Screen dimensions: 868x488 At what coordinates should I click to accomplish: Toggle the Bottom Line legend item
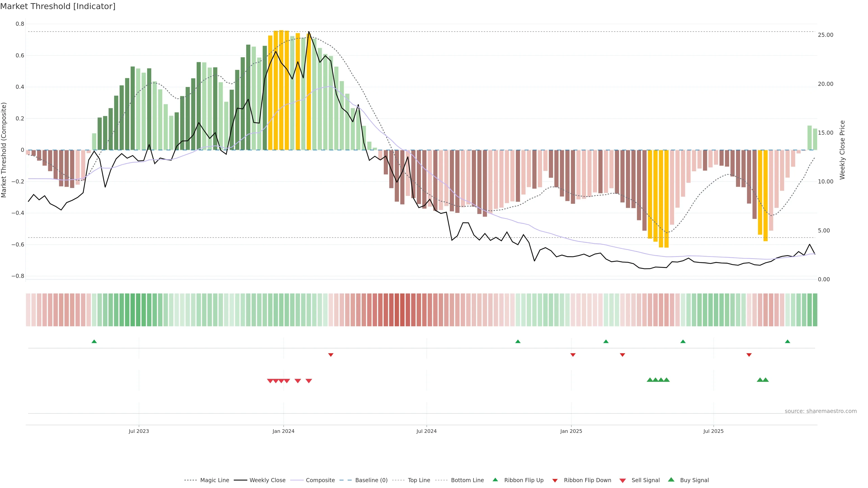point(467,480)
